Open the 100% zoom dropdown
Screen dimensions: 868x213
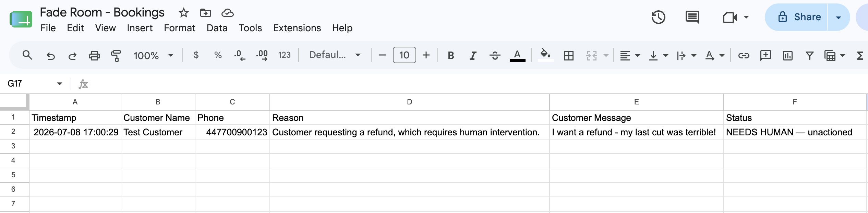coord(153,55)
